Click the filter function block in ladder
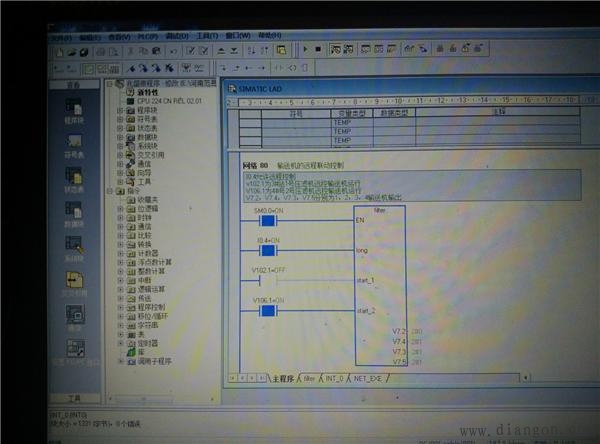 (380, 286)
